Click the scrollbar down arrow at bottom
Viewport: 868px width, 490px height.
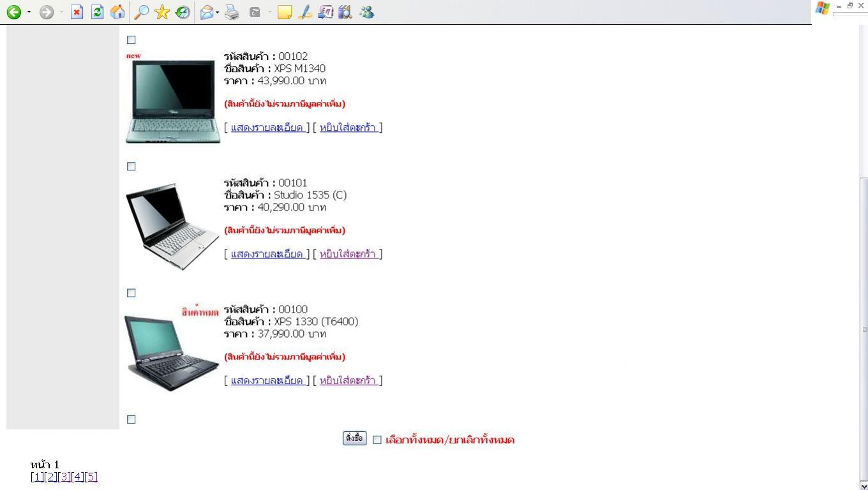(x=864, y=485)
